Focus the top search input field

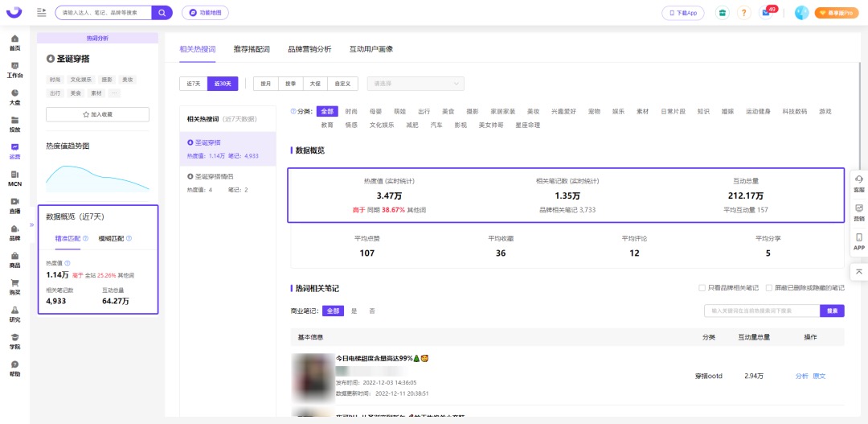(x=104, y=12)
